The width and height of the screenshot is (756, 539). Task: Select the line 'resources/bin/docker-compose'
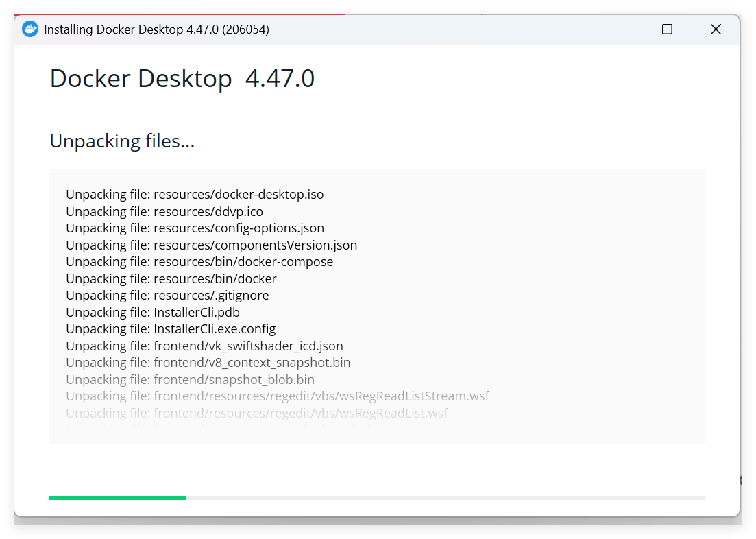(199, 261)
